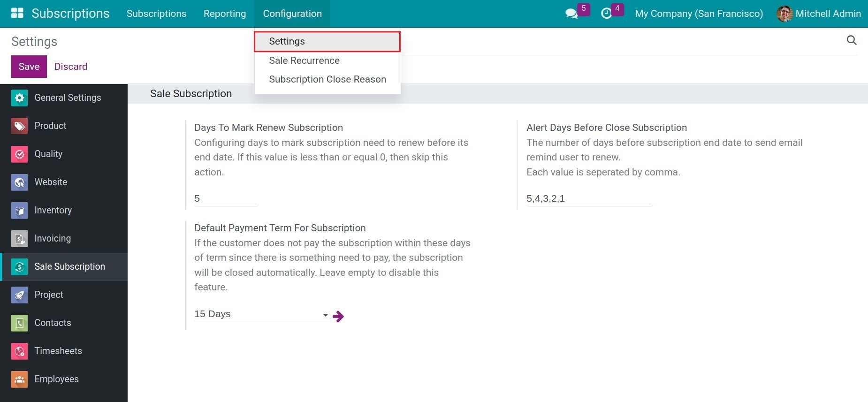This screenshot has height=402, width=868.
Task: Open the Reporting menu
Action: 224,14
